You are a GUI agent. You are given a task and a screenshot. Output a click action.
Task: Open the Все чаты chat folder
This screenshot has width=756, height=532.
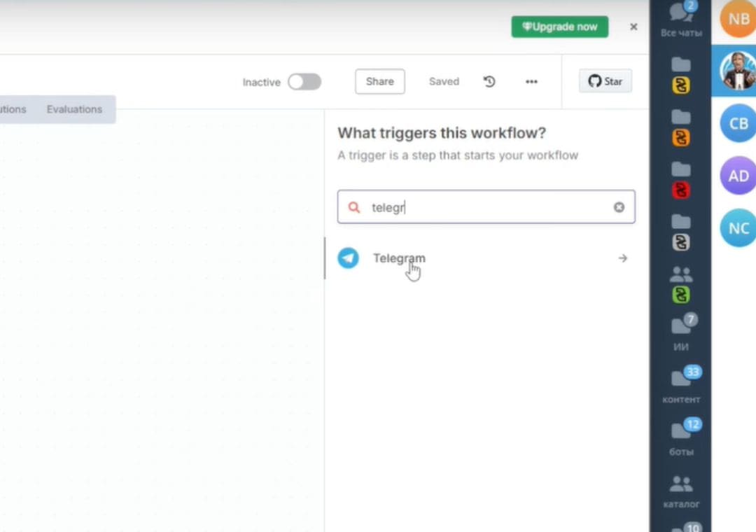[680, 19]
